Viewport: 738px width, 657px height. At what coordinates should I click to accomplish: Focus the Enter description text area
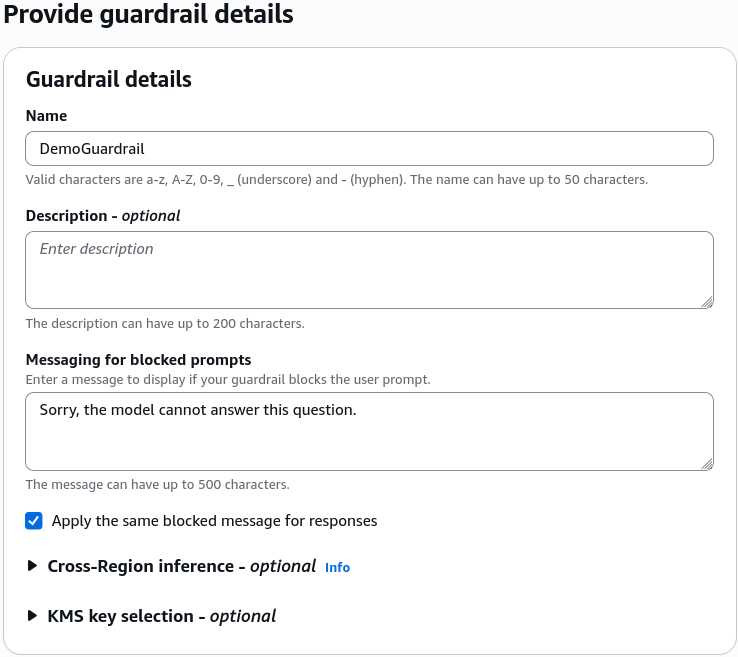coord(369,270)
